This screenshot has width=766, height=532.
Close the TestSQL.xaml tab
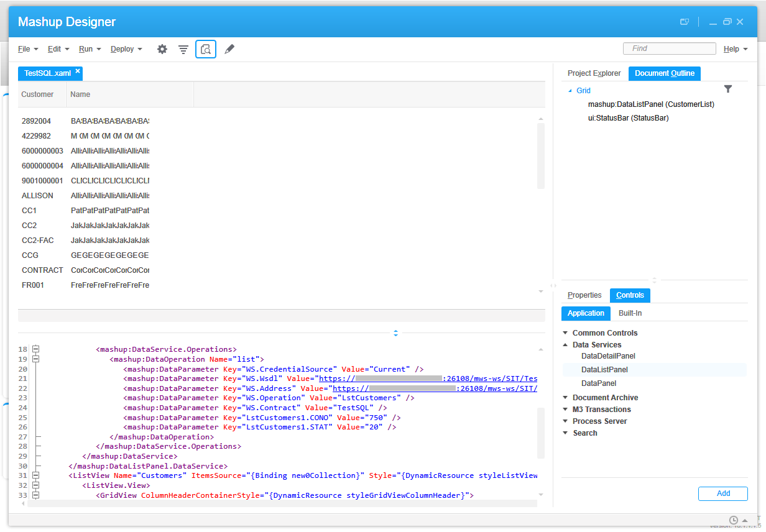coord(78,71)
